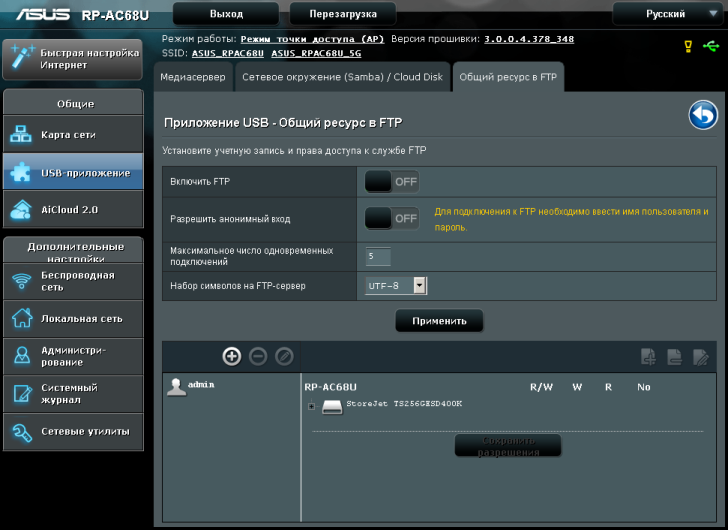728x530 pixels.
Task: Click the delete folder icon
Action: tap(675, 357)
